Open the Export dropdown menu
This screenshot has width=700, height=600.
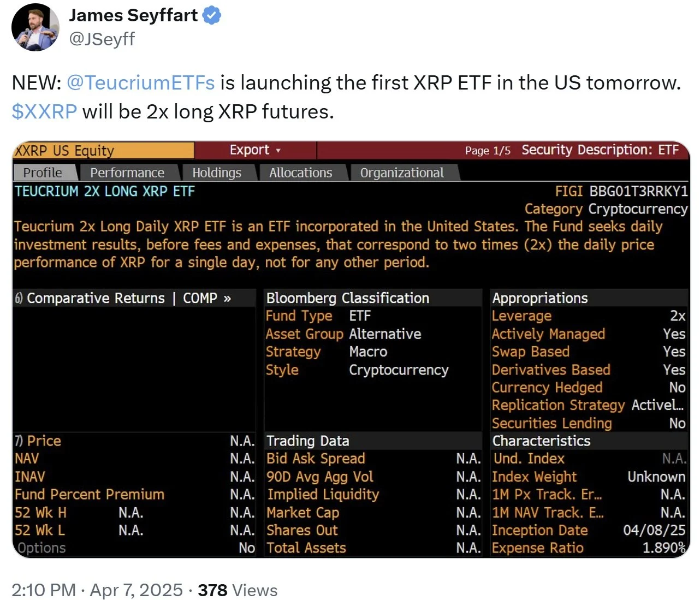click(255, 150)
